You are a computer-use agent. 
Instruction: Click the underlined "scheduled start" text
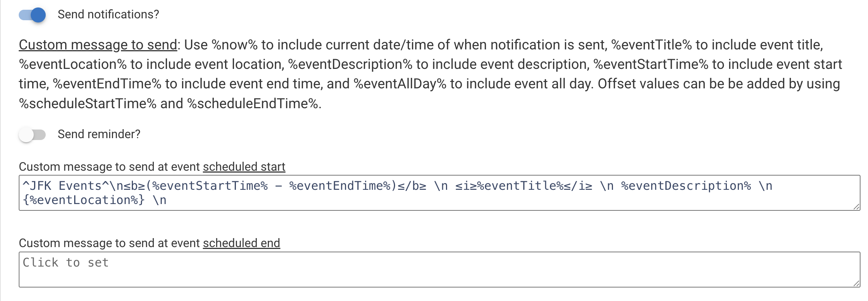(244, 167)
